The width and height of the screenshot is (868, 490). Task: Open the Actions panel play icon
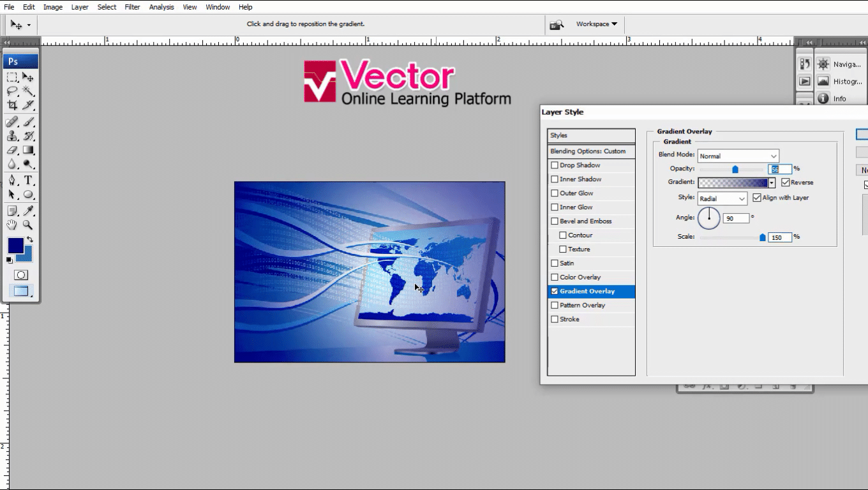coord(805,81)
